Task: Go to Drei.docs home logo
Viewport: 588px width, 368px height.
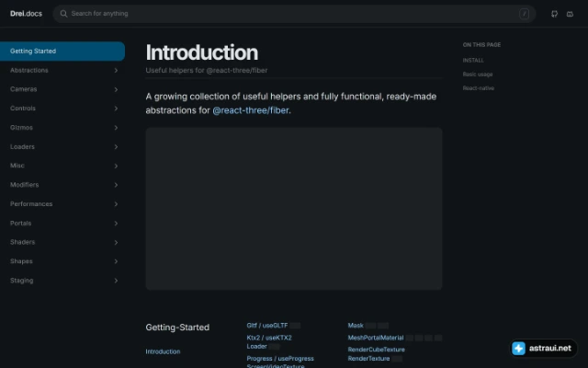Action: tap(26, 14)
